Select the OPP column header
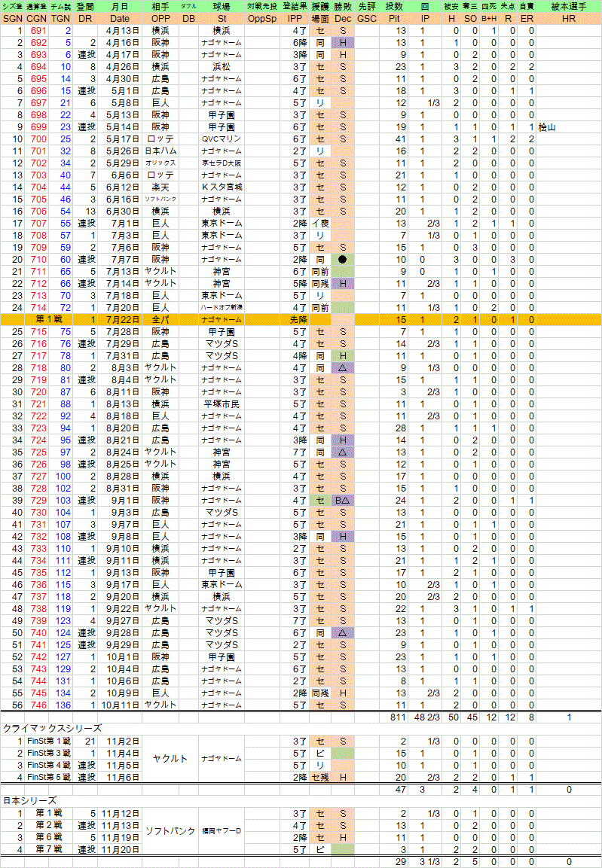The height and width of the screenshot is (868, 602). [160, 19]
